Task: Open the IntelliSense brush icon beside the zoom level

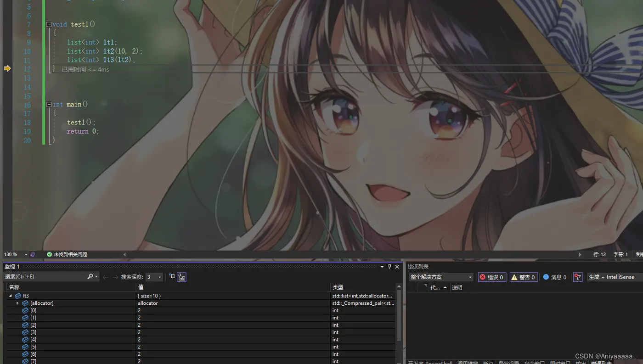Action: point(33,254)
